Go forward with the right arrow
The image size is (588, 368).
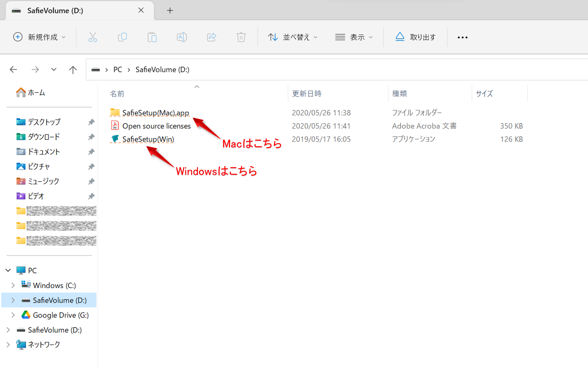coord(35,70)
